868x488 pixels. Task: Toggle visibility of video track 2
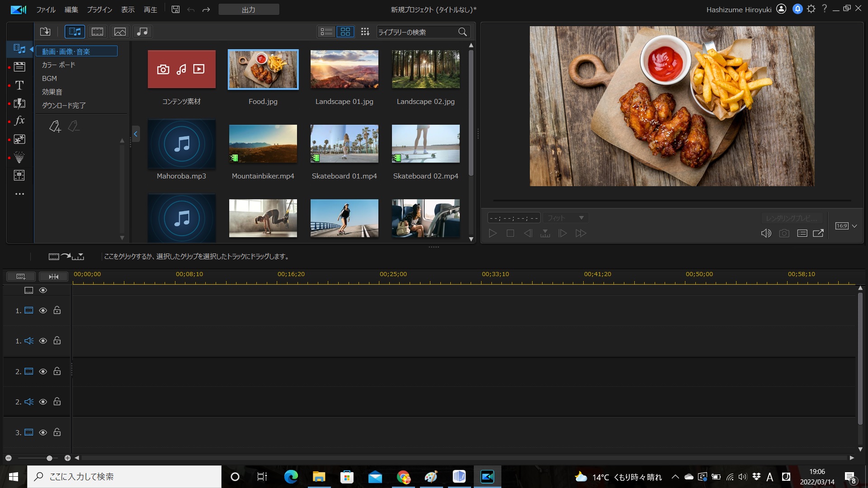click(x=43, y=371)
